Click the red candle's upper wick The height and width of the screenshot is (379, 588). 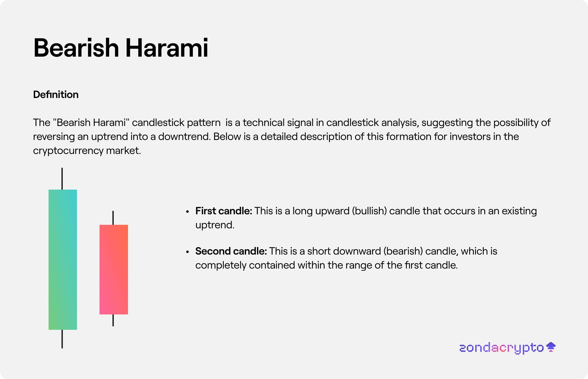pos(113,218)
